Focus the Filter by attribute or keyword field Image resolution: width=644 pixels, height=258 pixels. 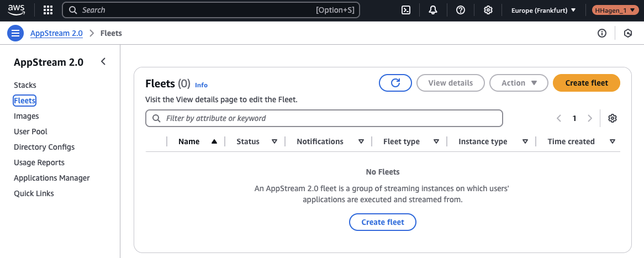coord(331,118)
